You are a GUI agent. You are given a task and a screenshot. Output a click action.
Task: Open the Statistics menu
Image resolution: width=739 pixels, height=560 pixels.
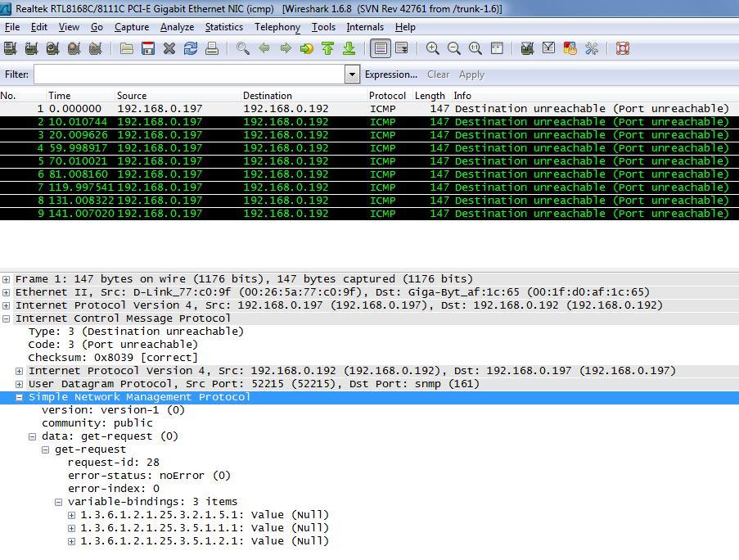[224, 27]
